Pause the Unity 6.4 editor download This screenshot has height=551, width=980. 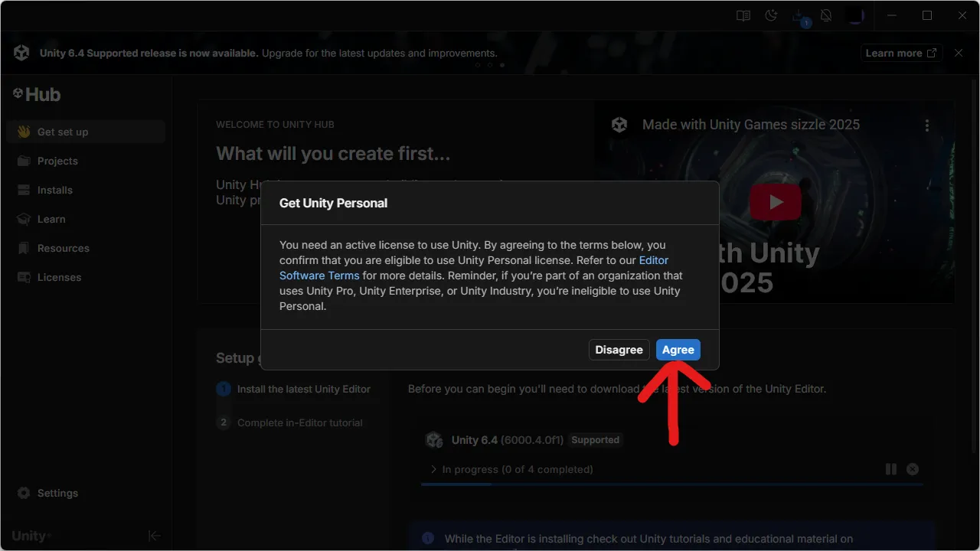[x=891, y=469]
